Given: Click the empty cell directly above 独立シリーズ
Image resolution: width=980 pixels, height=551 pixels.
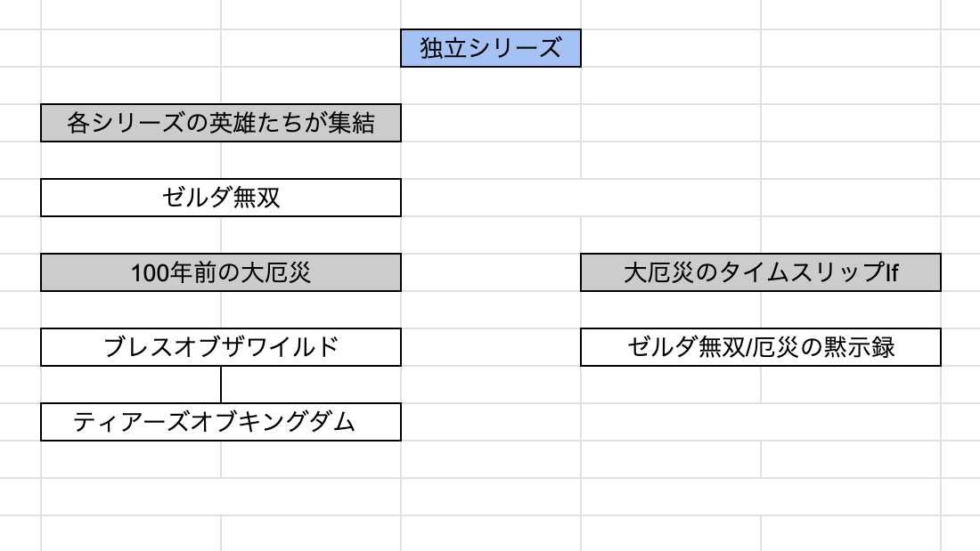Looking at the screenshot, I should [491, 15].
